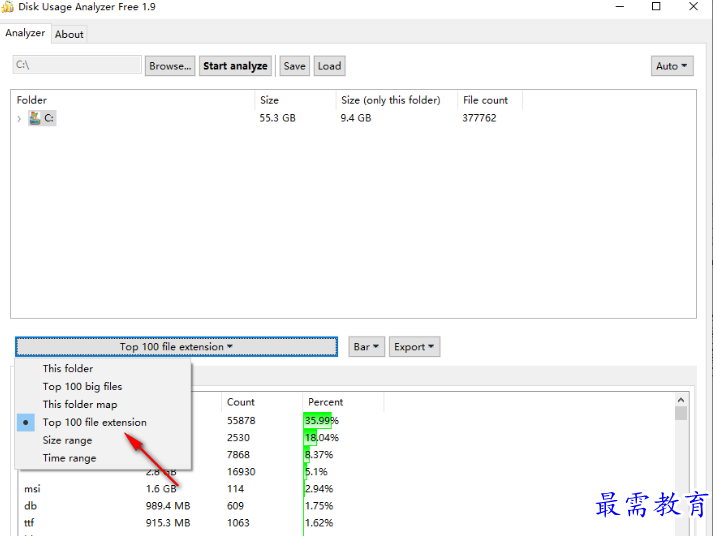Click the Disk Usage Analyzer title bar icon
Image resolution: width=717 pixels, height=536 pixels.
pyautogui.click(x=8, y=7)
